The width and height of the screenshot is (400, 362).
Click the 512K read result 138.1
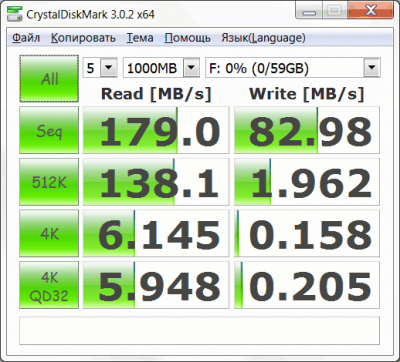tap(156, 182)
